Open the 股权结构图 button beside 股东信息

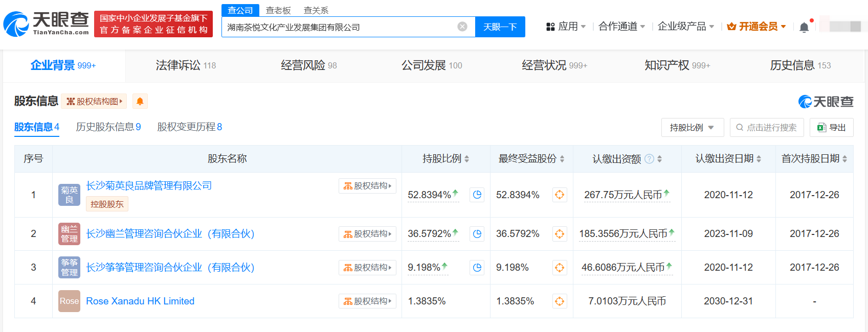click(x=94, y=101)
